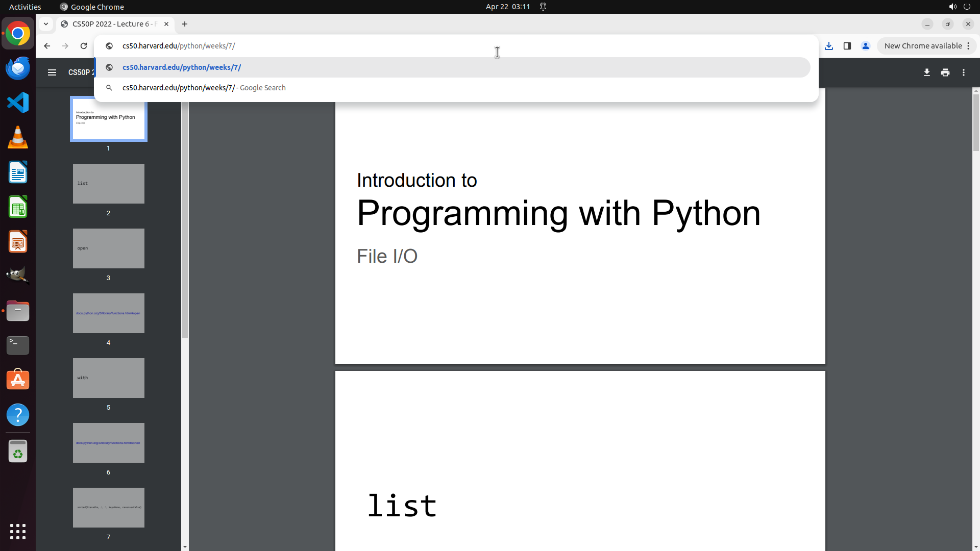Open page 3 thumbnail labeled open
This screenshot has width=980, height=551.
point(108,248)
